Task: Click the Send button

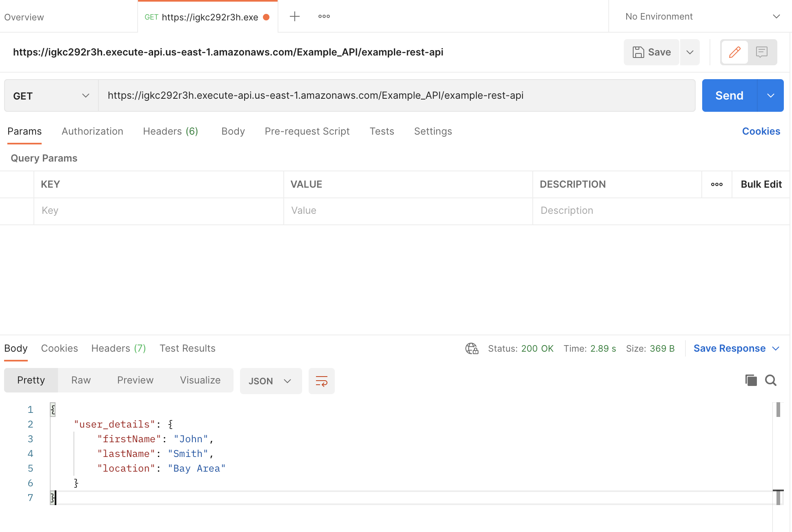Action: [x=729, y=95]
